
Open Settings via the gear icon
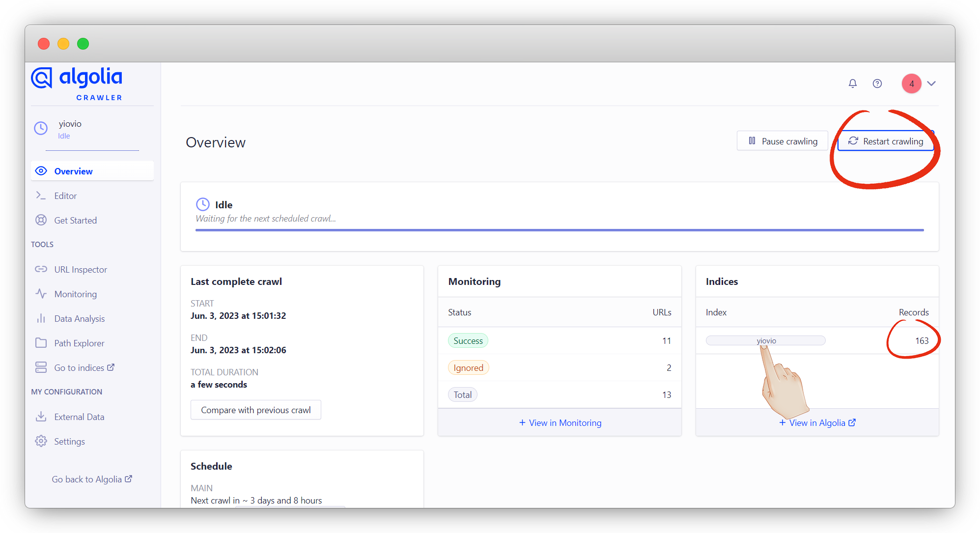pos(41,441)
